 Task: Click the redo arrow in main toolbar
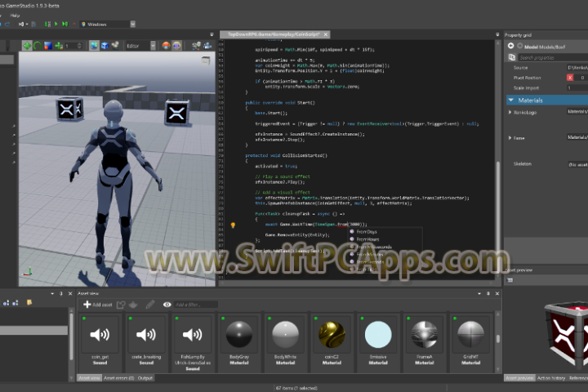7,24
